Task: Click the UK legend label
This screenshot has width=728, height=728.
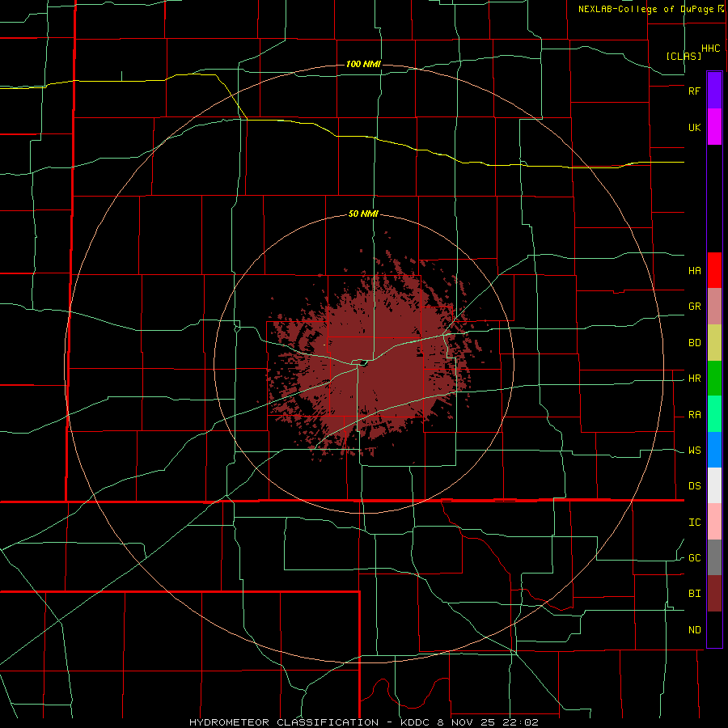Action: point(694,127)
